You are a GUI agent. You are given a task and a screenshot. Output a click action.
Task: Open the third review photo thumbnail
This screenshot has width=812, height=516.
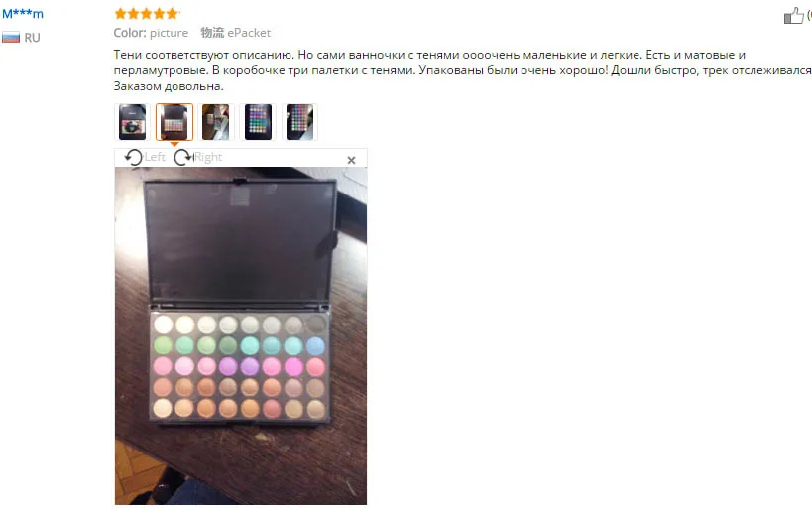(216, 122)
